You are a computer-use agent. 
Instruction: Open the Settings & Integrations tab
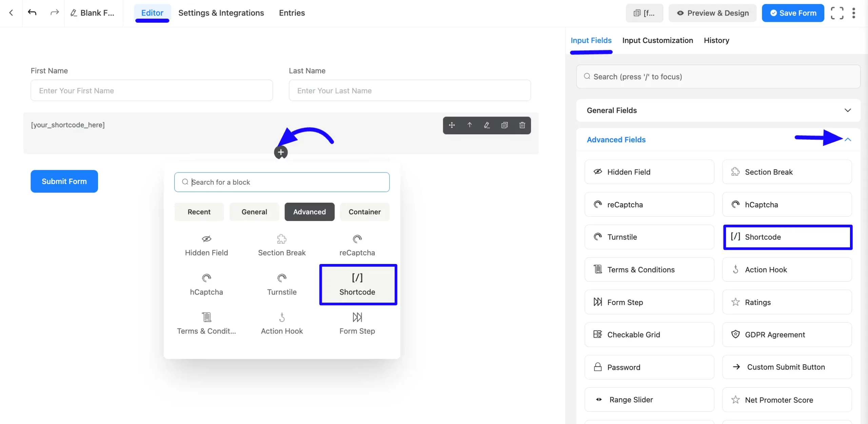tap(221, 13)
